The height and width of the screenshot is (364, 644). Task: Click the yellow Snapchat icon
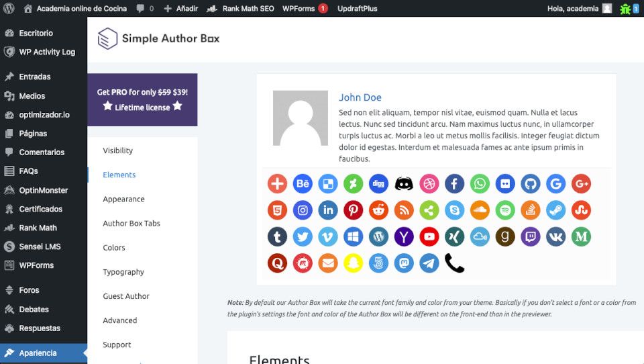coord(354,263)
